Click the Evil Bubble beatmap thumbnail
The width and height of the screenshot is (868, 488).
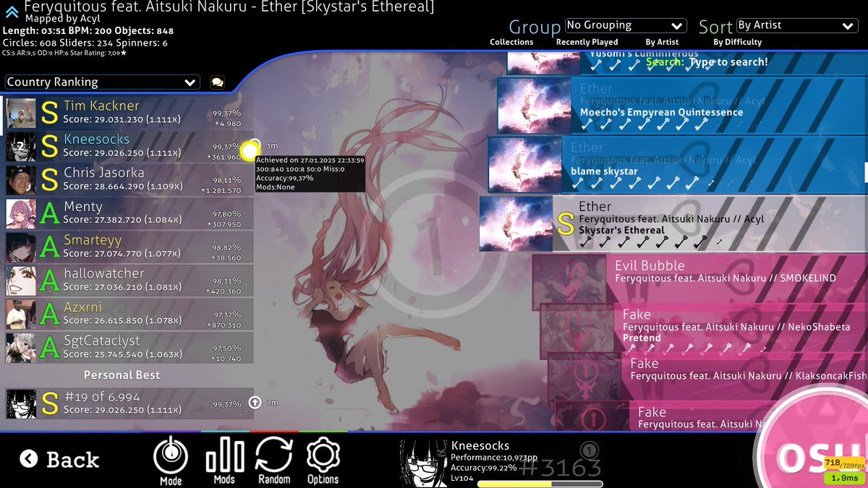(570, 282)
